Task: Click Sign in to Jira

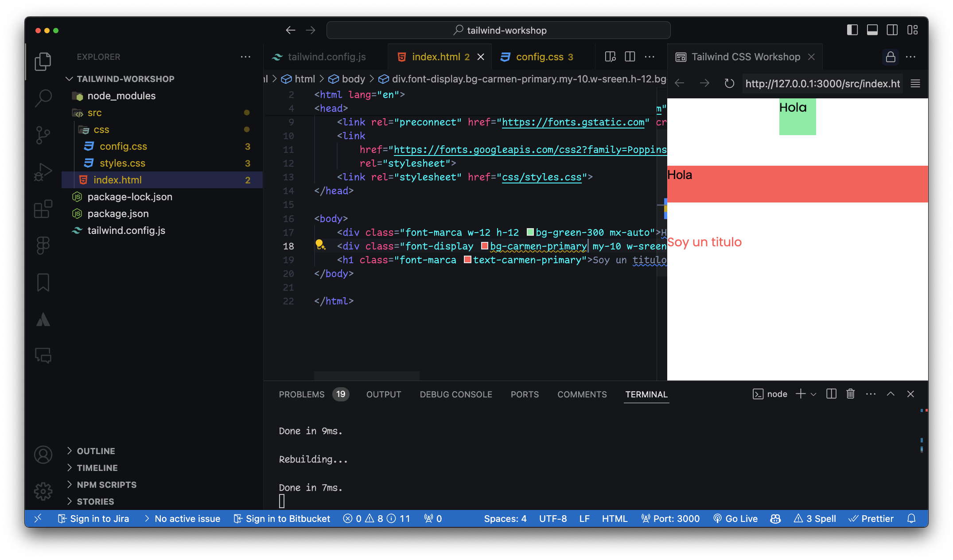Action: pyautogui.click(x=93, y=518)
